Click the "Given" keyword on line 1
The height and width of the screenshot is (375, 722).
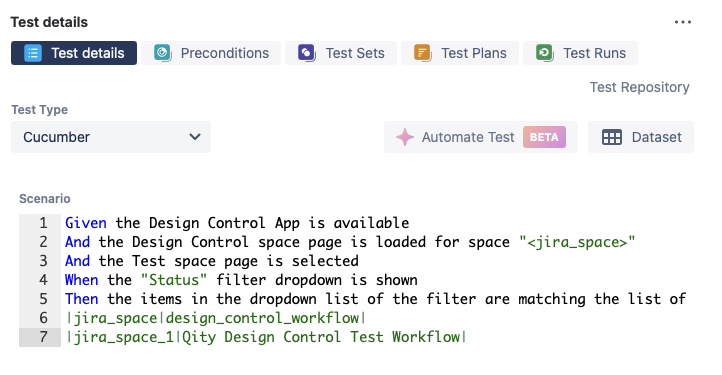(86, 223)
